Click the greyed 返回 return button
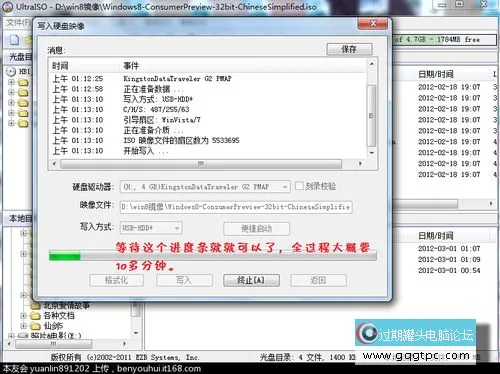Image resolution: width=500 pixels, height=374 pixels. [x=318, y=280]
